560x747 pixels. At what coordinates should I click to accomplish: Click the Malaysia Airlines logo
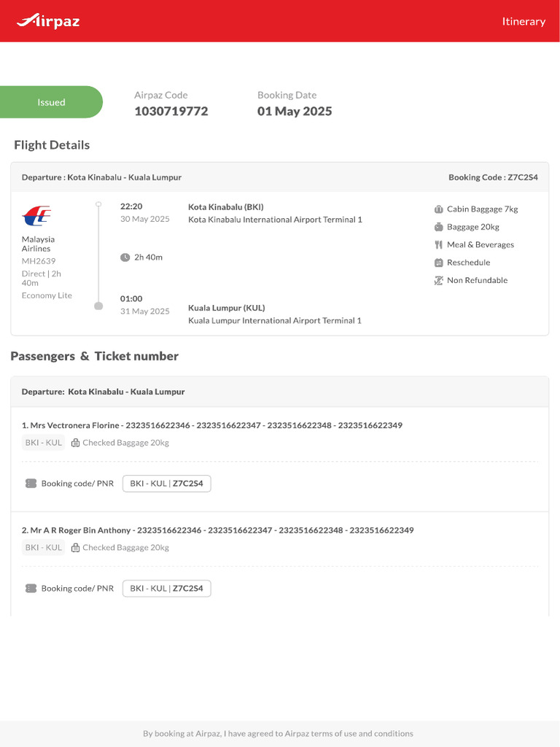pos(36,216)
